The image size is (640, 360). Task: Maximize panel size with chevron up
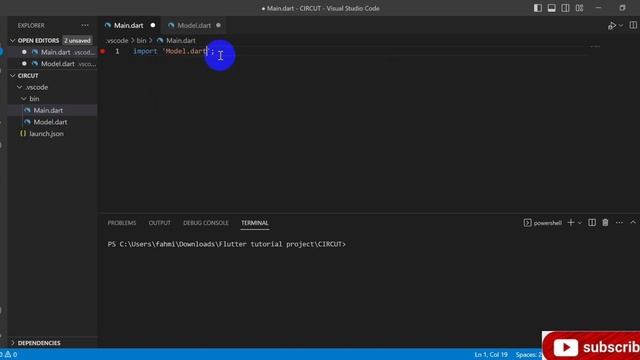tap(633, 222)
